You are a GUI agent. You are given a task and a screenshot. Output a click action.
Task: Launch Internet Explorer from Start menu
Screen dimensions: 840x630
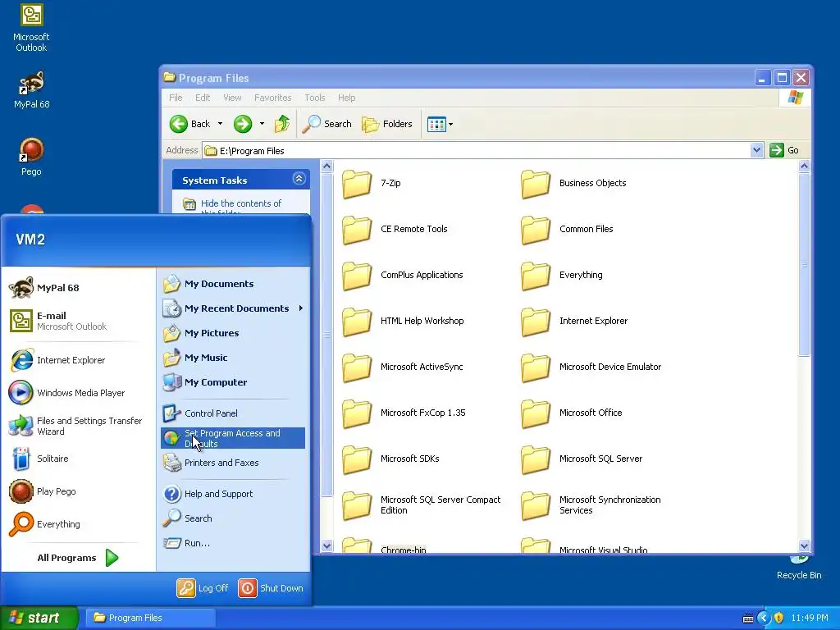tap(78, 361)
